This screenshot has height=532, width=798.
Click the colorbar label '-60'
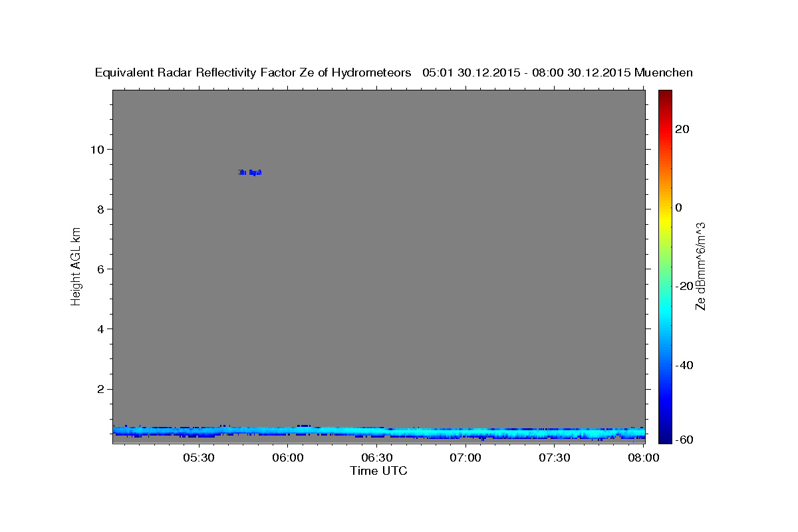684,440
